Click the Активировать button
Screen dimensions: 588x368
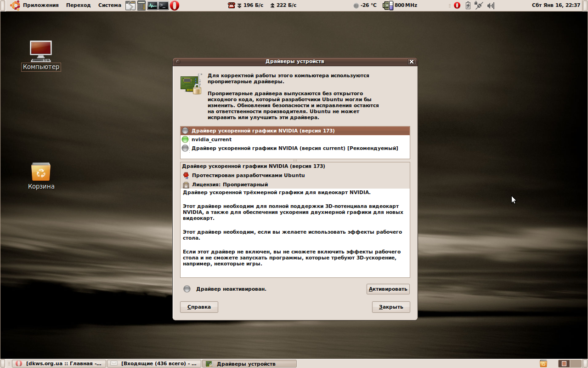tap(388, 289)
